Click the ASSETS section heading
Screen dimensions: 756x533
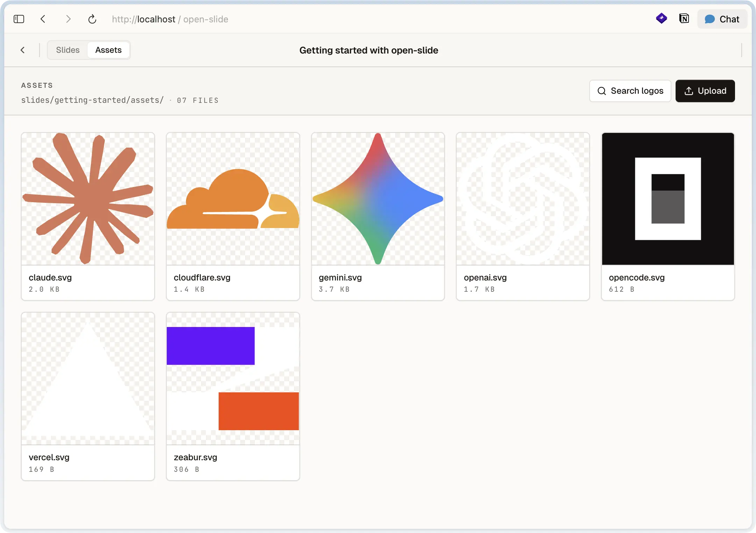click(x=37, y=85)
